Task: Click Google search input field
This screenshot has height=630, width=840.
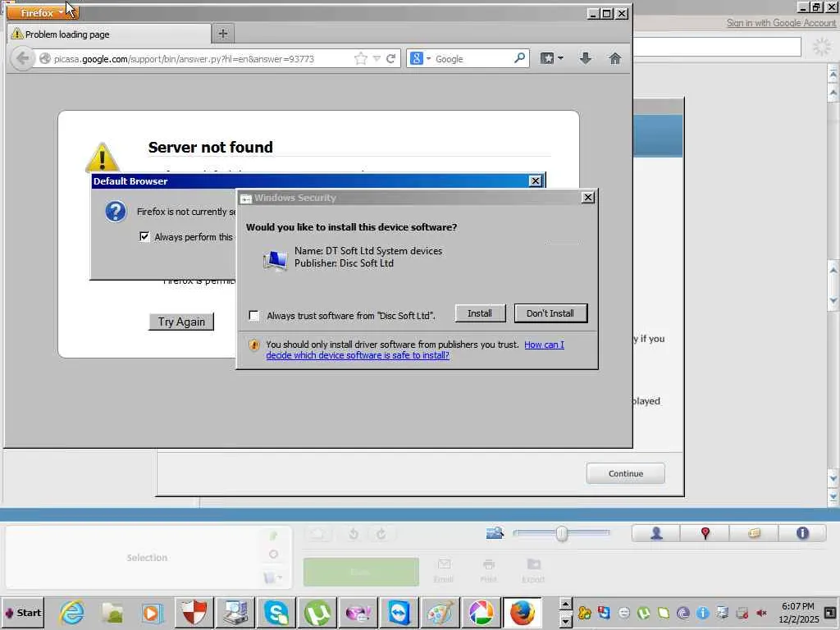Action: point(472,58)
